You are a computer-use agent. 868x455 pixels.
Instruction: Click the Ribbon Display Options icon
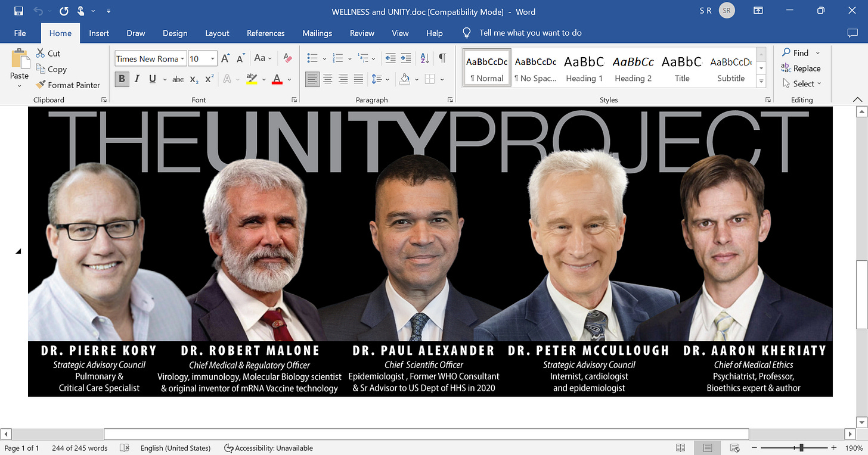[x=758, y=11]
